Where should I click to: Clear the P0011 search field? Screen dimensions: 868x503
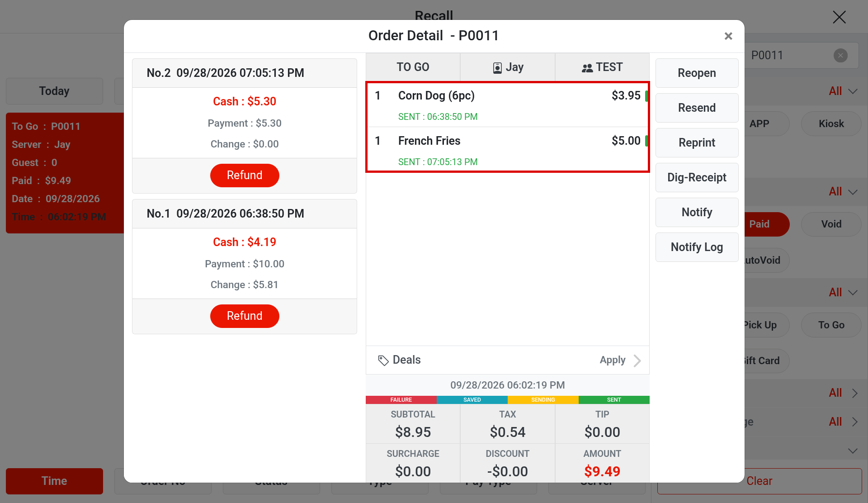tap(840, 56)
